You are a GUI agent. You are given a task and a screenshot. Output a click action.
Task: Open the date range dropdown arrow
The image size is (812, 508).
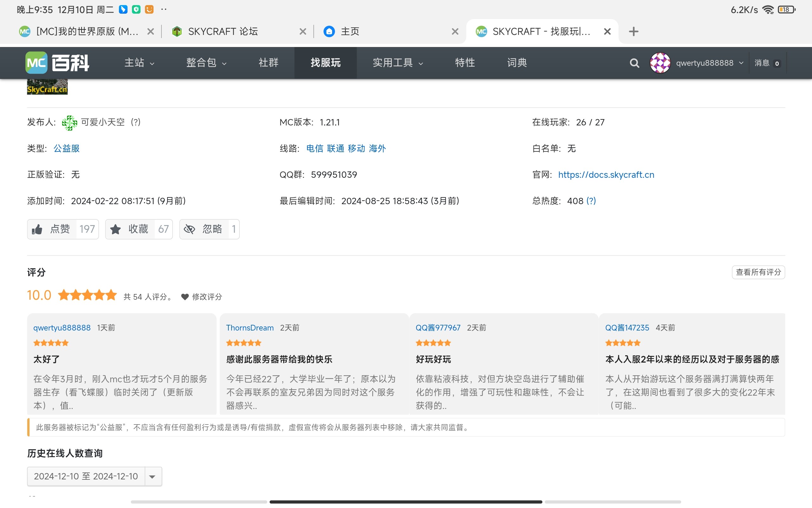153,477
